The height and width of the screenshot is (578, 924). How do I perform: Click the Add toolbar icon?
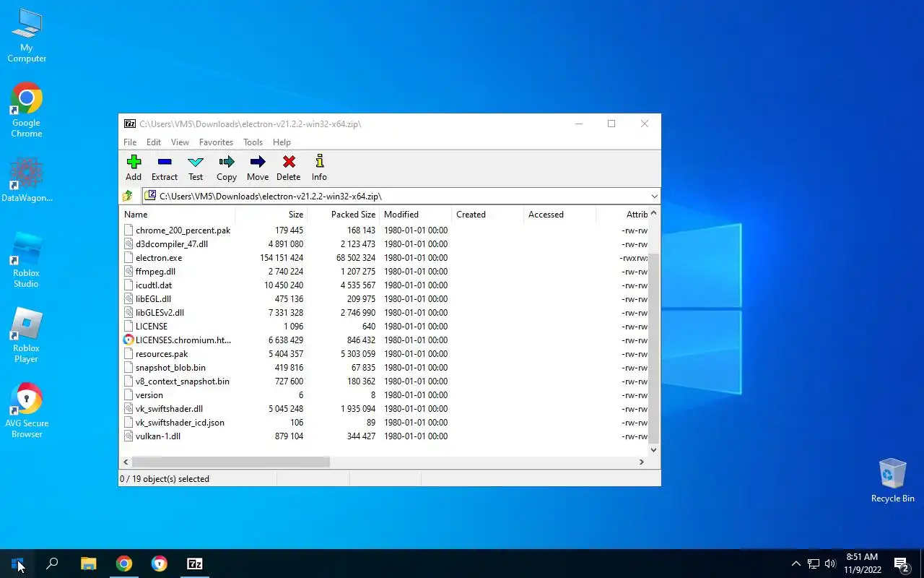tap(134, 161)
